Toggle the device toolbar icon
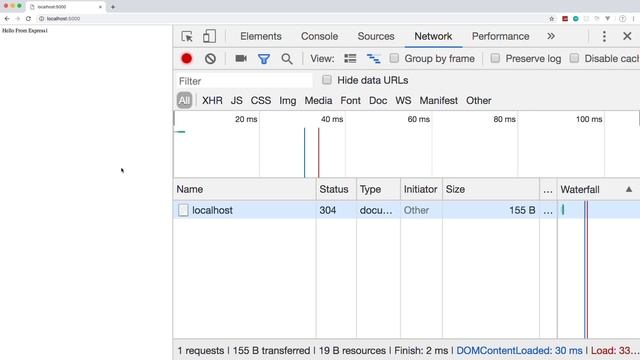The image size is (640, 360). pyautogui.click(x=209, y=36)
